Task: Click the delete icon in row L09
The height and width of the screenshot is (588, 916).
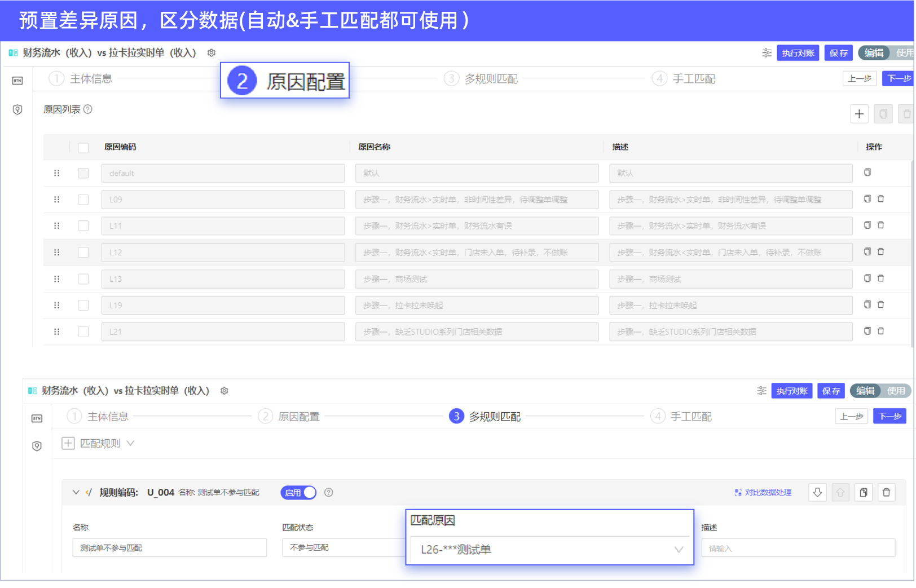Action: 881,199
